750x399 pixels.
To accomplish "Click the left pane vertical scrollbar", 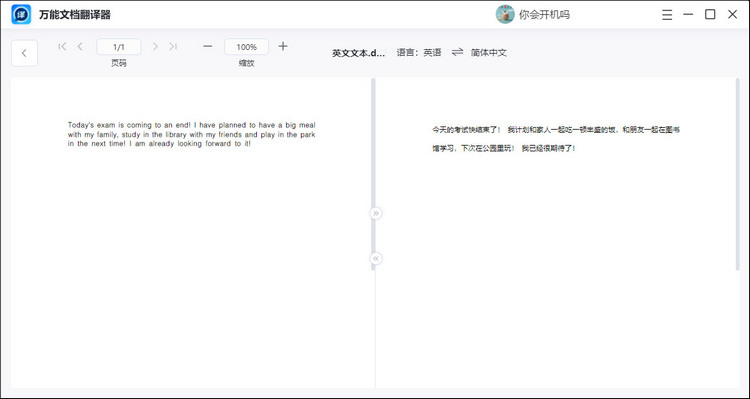I will coord(373,174).
